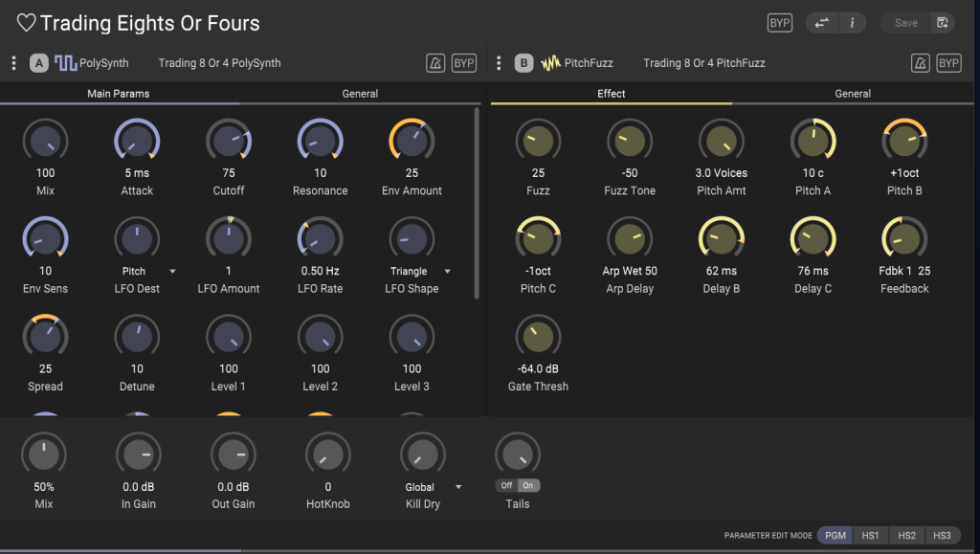Open Trading 8 Or 4 PolySynth preset name
This screenshot has height=554, width=980.
219,63
